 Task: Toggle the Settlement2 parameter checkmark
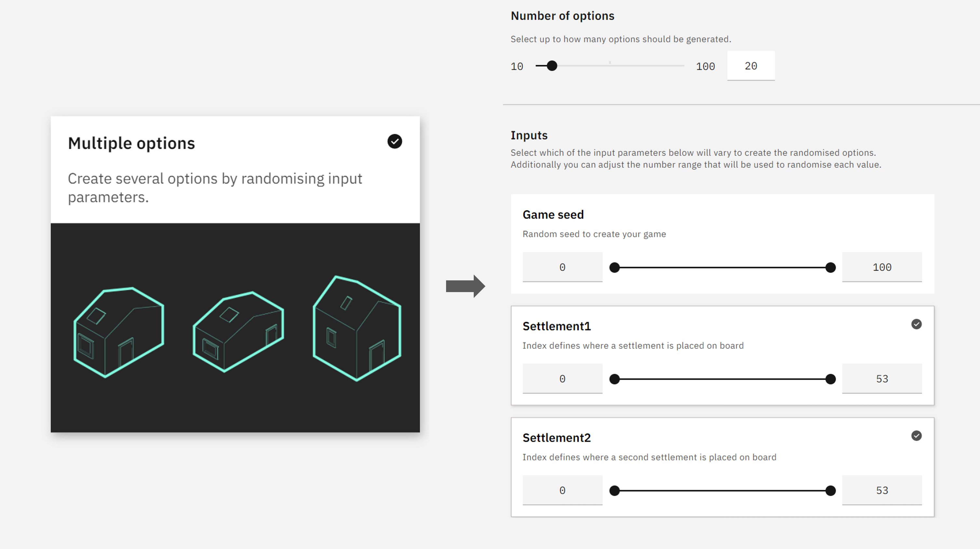click(916, 436)
